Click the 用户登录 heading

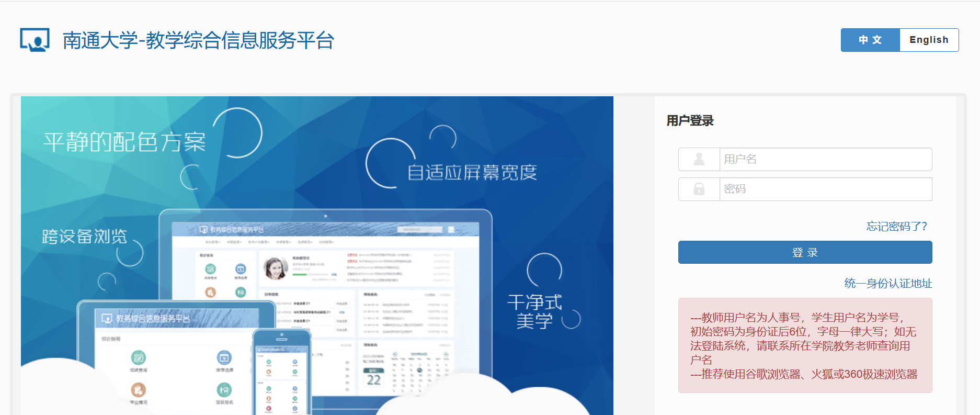[x=690, y=121]
